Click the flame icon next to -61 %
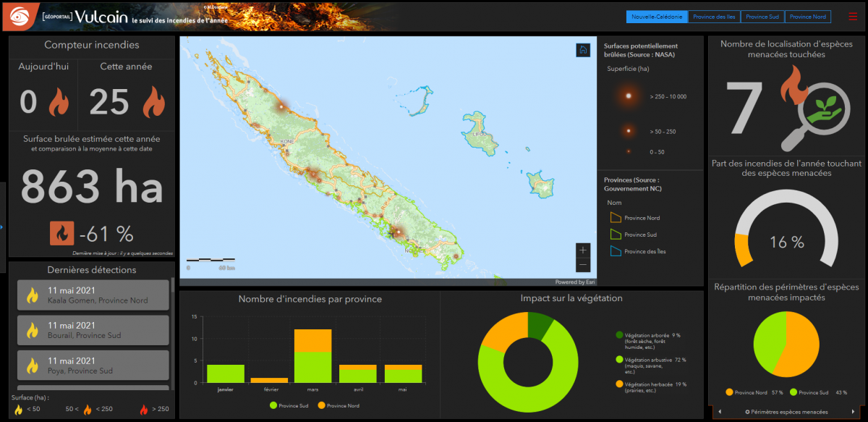 point(61,233)
